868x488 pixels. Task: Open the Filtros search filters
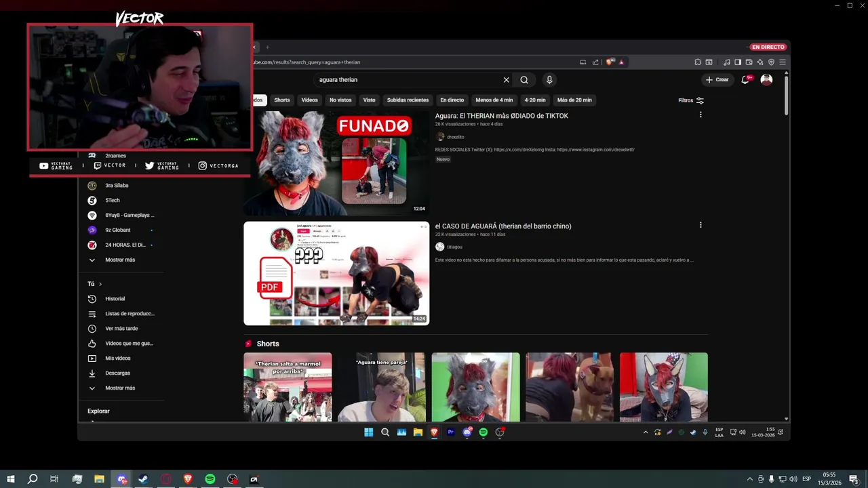691,100
